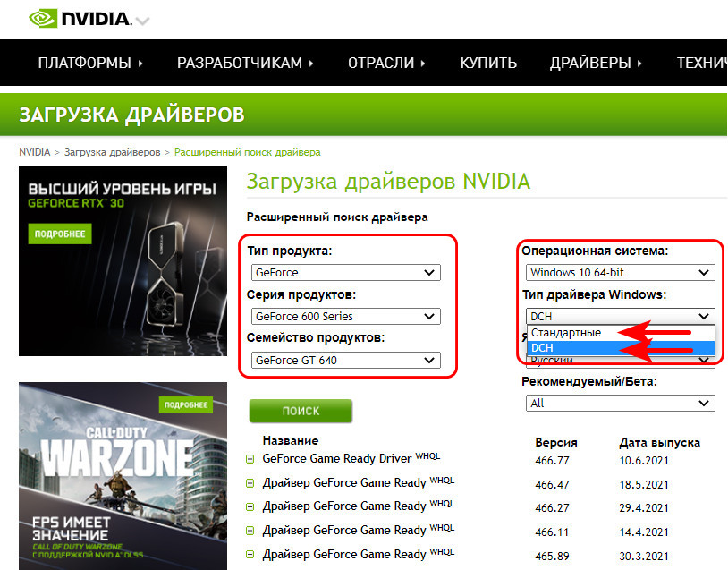Click the release date 18.5.2021

click(644, 484)
